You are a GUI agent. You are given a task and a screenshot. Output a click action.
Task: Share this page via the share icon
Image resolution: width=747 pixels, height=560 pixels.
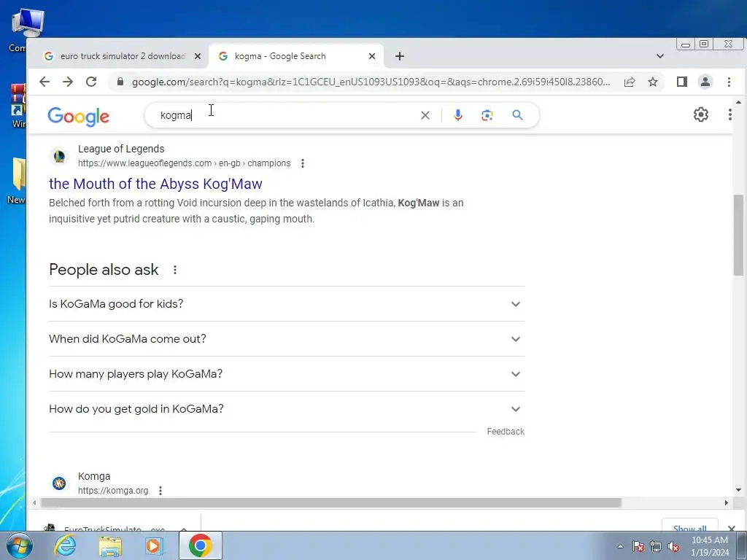tap(630, 82)
